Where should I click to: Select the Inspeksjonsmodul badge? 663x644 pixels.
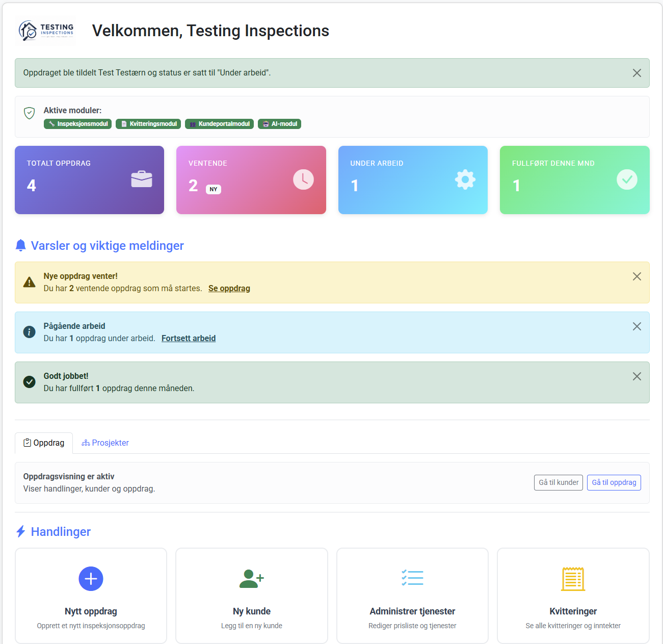pyautogui.click(x=77, y=124)
